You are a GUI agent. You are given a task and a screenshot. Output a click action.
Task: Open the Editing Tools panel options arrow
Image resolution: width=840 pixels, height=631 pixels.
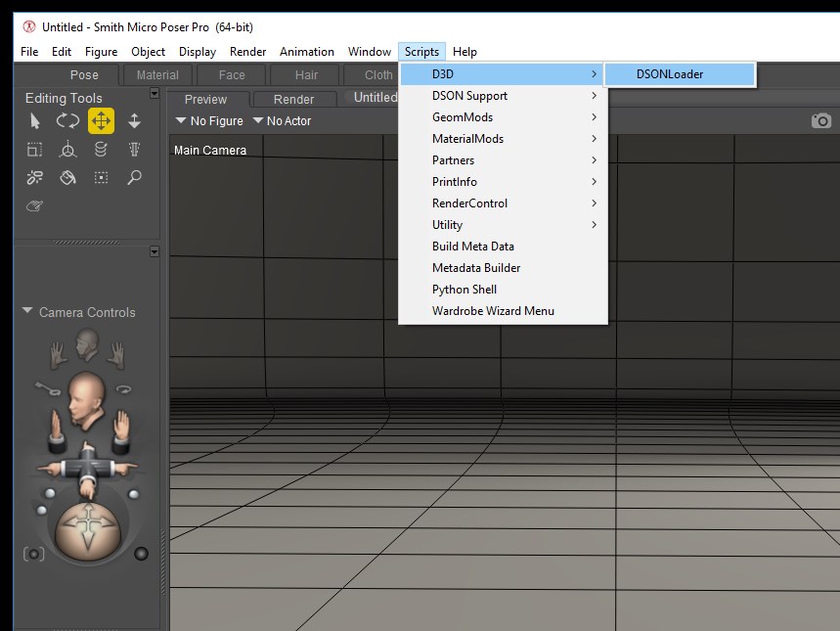155,93
